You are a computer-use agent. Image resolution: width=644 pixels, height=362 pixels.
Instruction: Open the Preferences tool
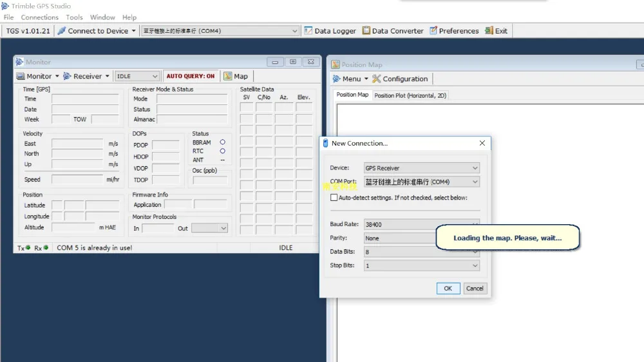454,31
